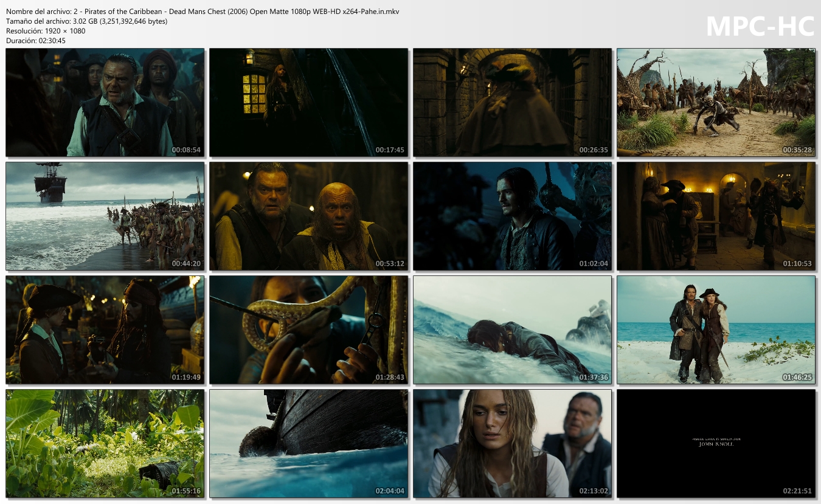Click the tentacle key thumbnail at 01:28:43

click(308, 330)
